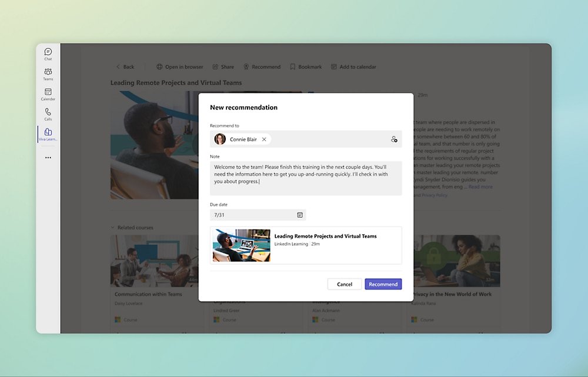Select the Viva Learning sidebar icon
The height and width of the screenshot is (377, 588).
(x=48, y=134)
